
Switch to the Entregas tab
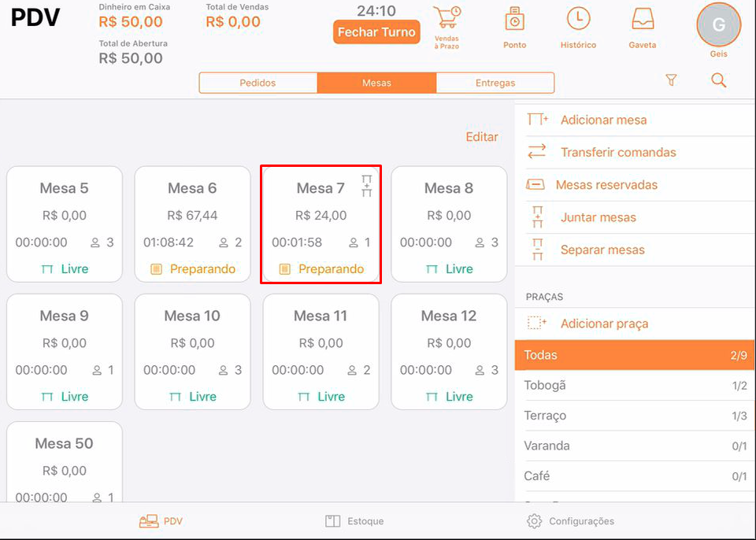tap(495, 83)
